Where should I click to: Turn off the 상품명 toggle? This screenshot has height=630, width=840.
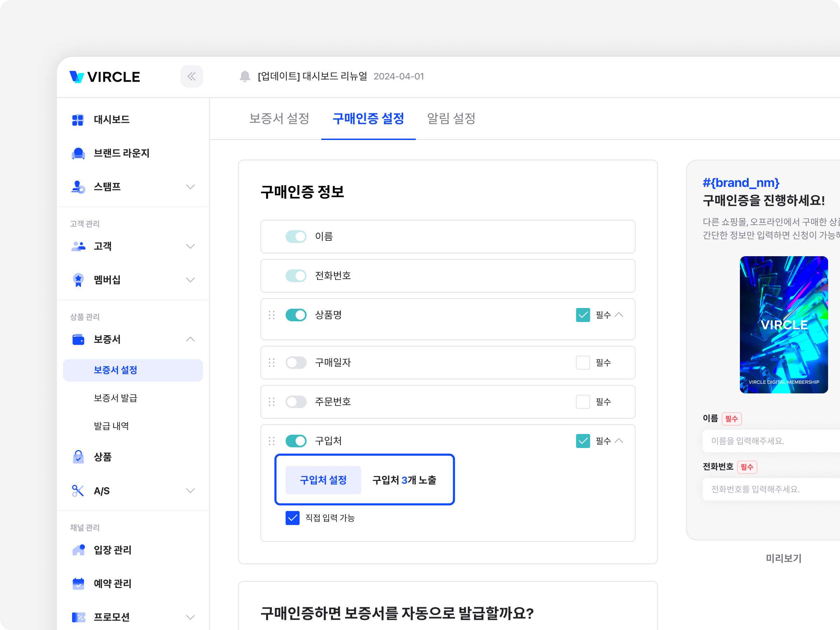point(296,315)
